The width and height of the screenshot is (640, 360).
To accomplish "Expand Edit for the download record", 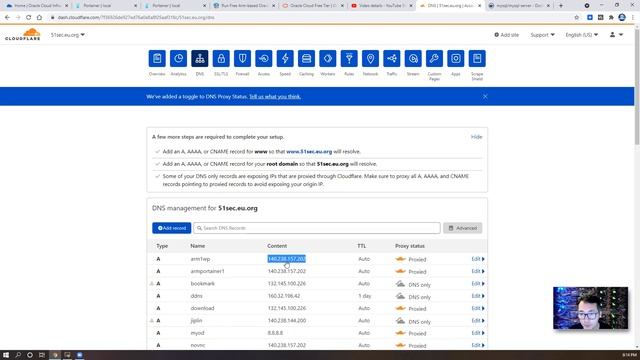I will point(478,308).
